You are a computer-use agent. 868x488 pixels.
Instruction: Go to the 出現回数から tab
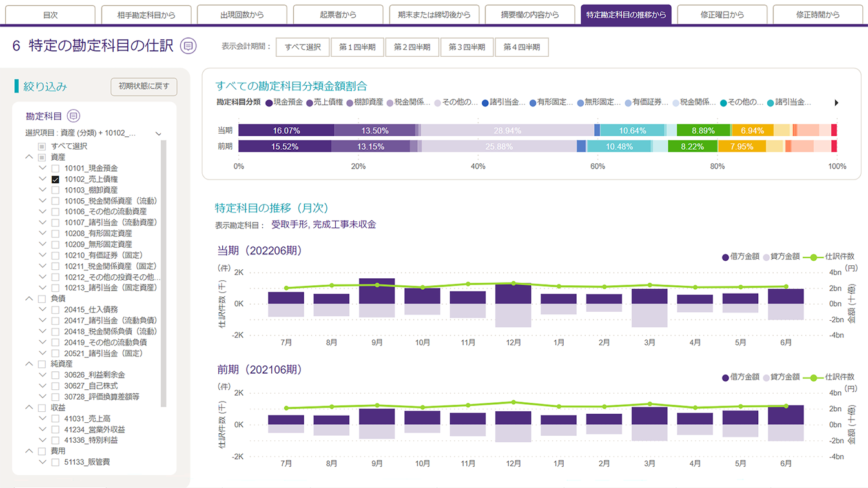pos(242,15)
